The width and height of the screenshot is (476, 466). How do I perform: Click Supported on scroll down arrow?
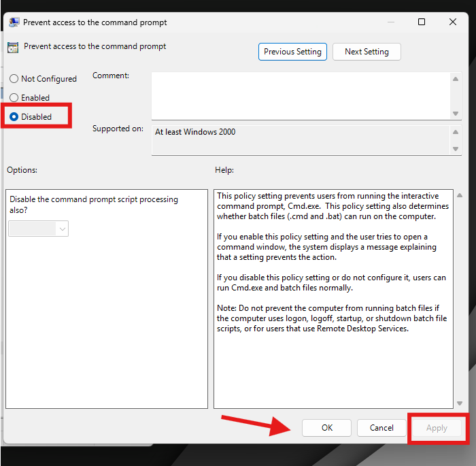[456, 149]
